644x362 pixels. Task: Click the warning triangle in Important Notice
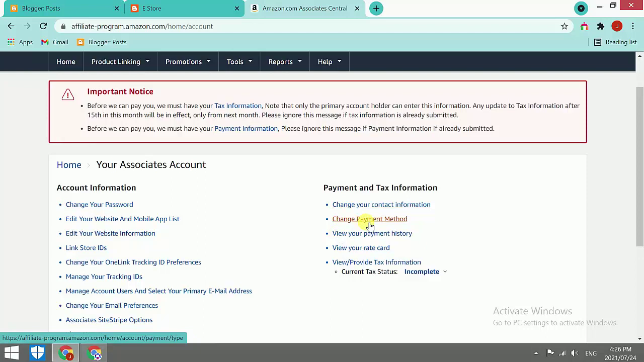[68, 95]
